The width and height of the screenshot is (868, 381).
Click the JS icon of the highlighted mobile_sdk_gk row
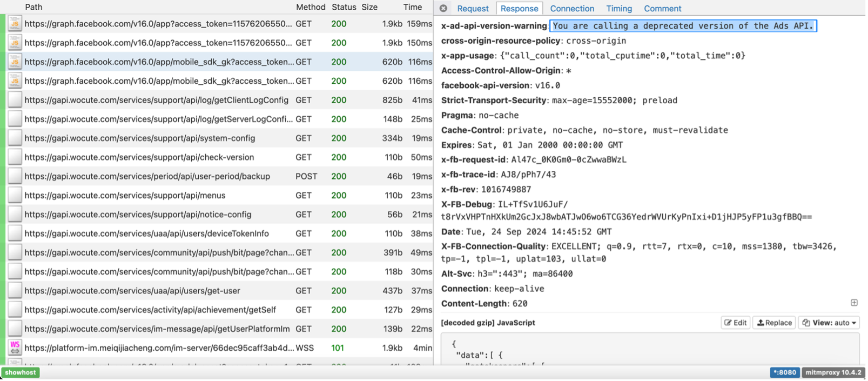click(15, 62)
